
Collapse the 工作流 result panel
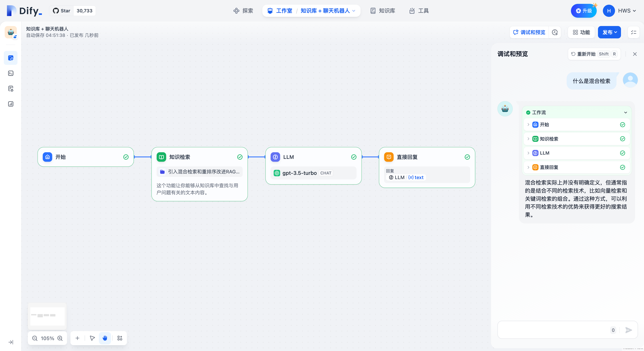pos(626,112)
